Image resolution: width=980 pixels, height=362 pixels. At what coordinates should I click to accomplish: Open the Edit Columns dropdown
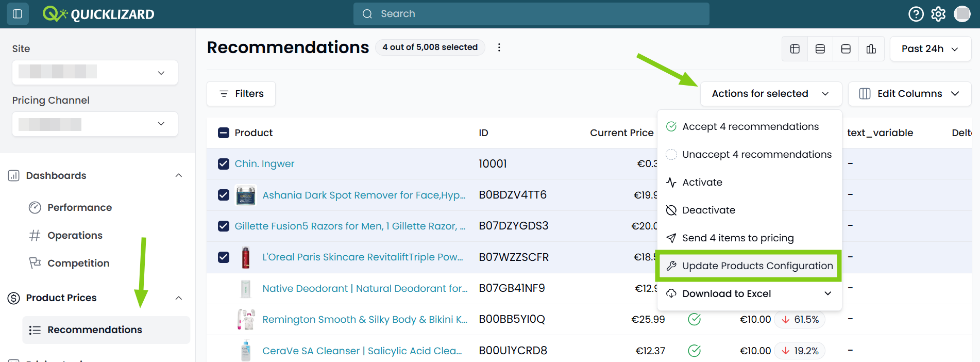(x=909, y=94)
